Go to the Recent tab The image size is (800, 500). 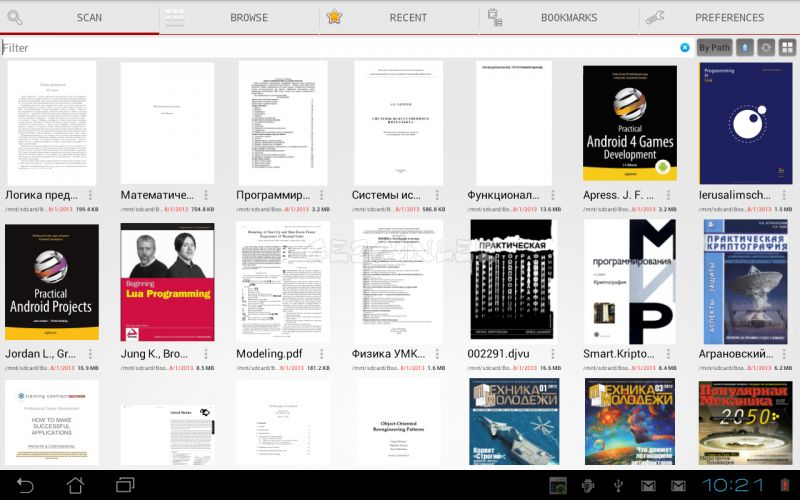click(x=399, y=17)
